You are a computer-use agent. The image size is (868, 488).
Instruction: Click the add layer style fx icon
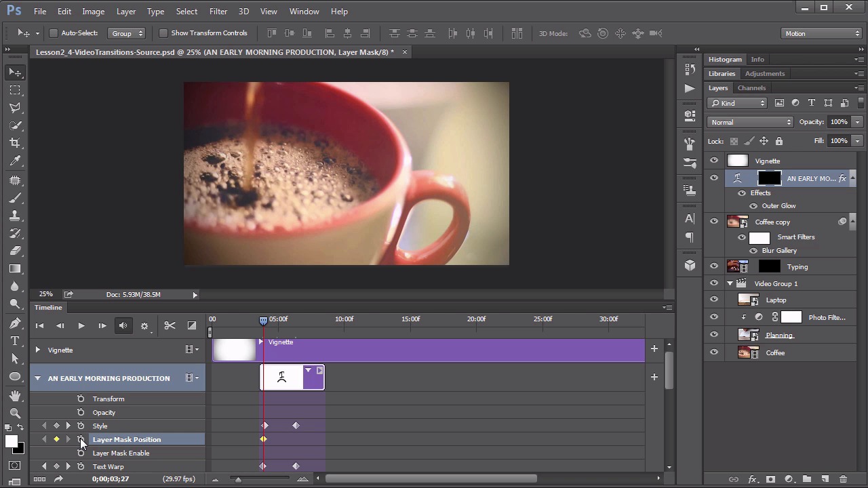[752, 479]
